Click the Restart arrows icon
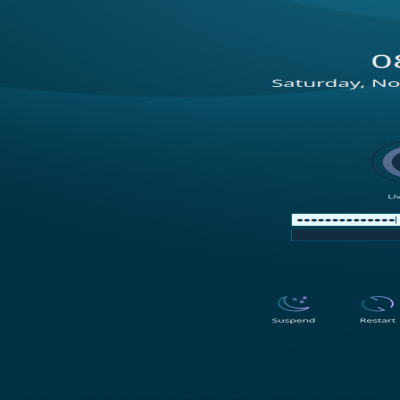Viewport: 400px width, 400px height. [x=378, y=304]
